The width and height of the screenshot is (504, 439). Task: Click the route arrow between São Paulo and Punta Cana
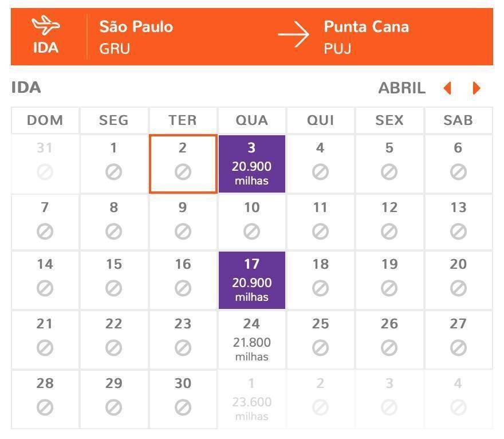coord(293,34)
